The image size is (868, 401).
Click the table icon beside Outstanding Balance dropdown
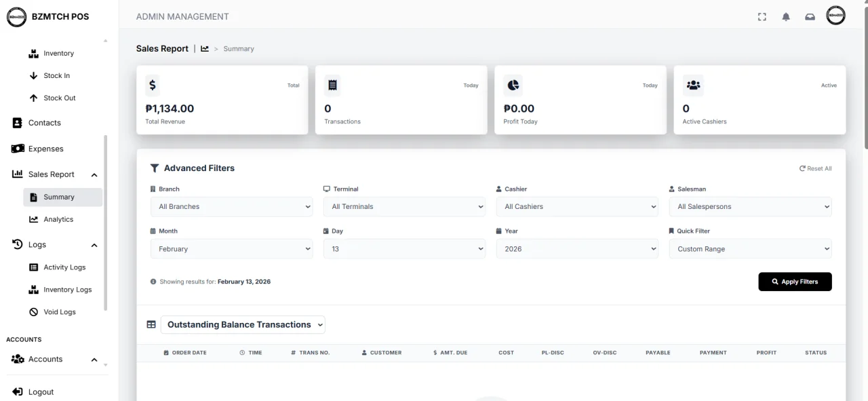(x=151, y=325)
